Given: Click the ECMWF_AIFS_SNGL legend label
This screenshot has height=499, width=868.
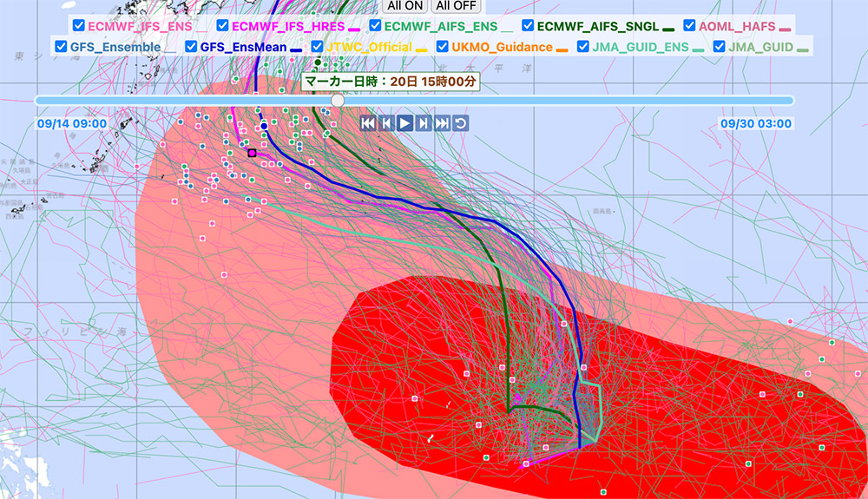Looking at the screenshot, I should (x=598, y=26).
